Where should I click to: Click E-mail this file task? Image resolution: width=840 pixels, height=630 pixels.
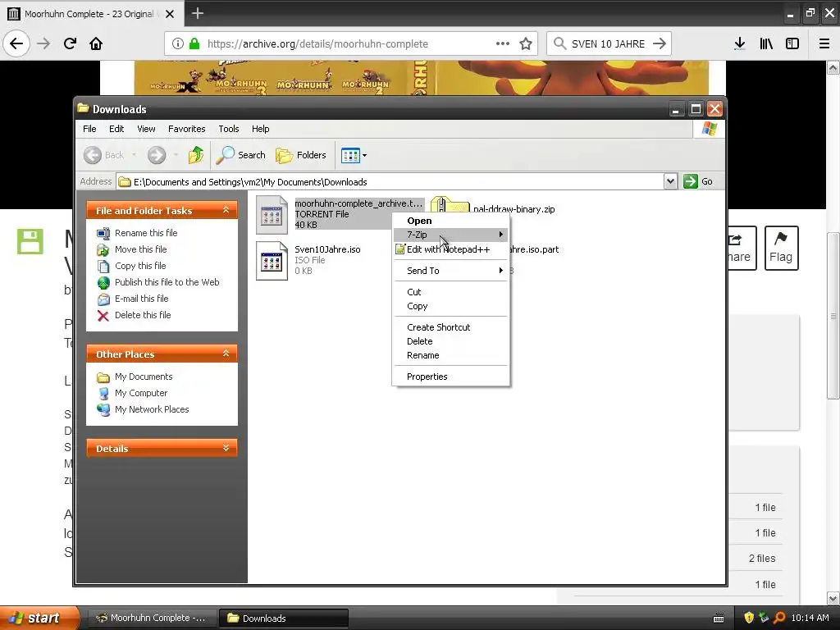[133, 299]
